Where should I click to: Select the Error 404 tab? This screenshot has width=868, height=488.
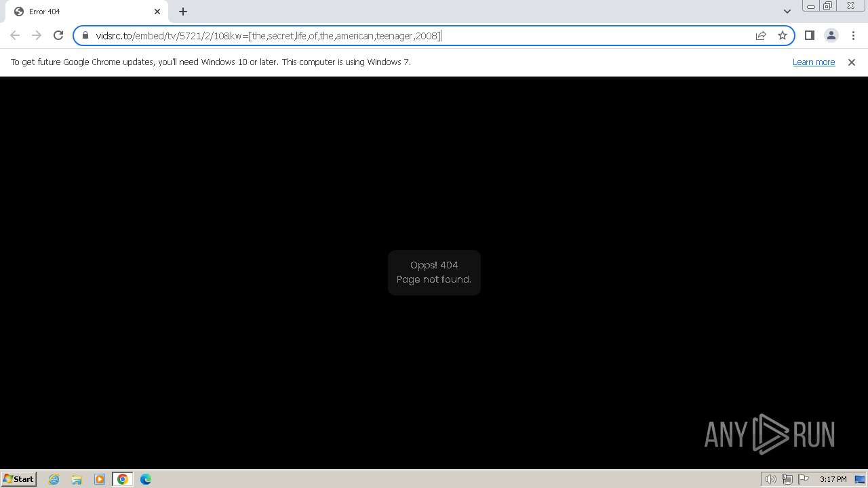click(x=87, y=12)
